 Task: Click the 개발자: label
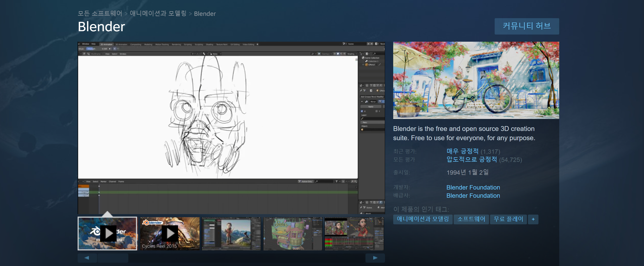[x=401, y=187]
